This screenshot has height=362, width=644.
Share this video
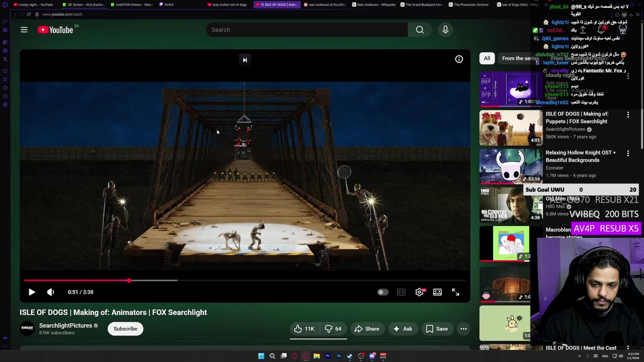click(x=367, y=329)
